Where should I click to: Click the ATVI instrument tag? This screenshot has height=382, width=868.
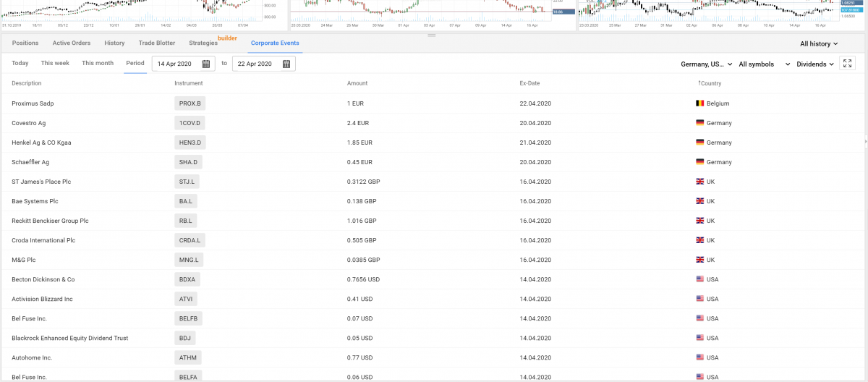(x=186, y=299)
